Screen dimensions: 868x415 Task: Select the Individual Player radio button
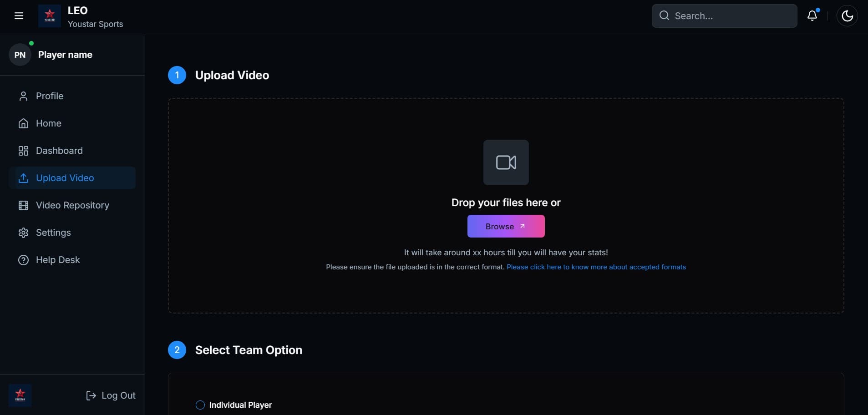click(200, 405)
